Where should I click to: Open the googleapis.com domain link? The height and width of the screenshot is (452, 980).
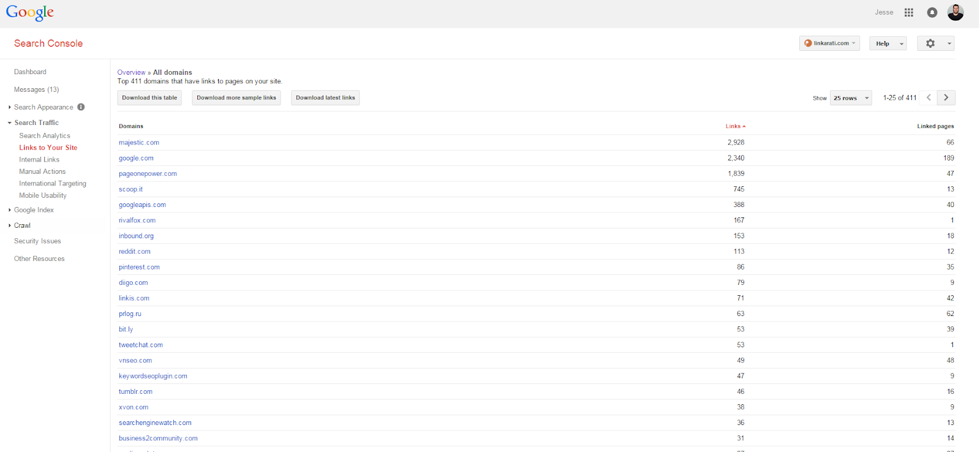[142, 205]
